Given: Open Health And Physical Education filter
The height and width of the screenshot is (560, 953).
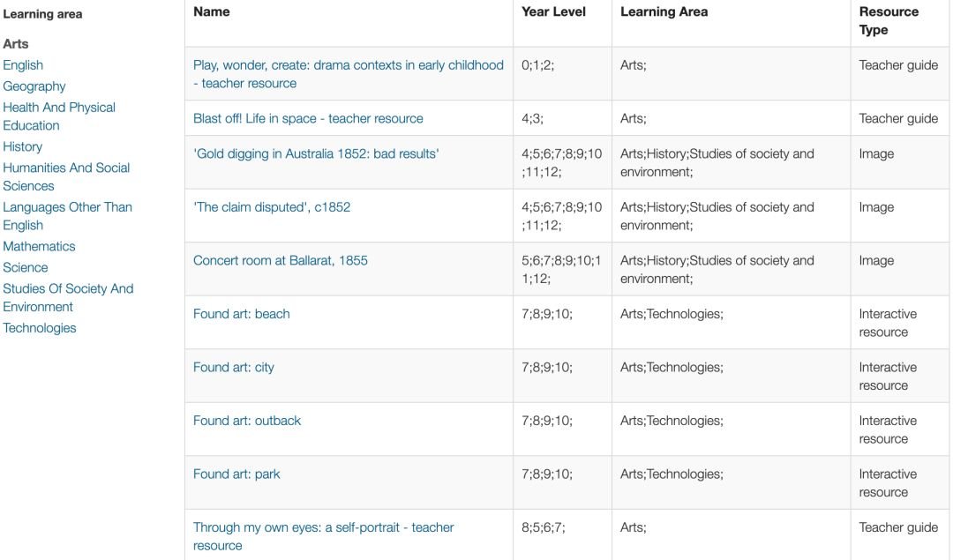Looking at the screenshot, I should tap(59, 116).
